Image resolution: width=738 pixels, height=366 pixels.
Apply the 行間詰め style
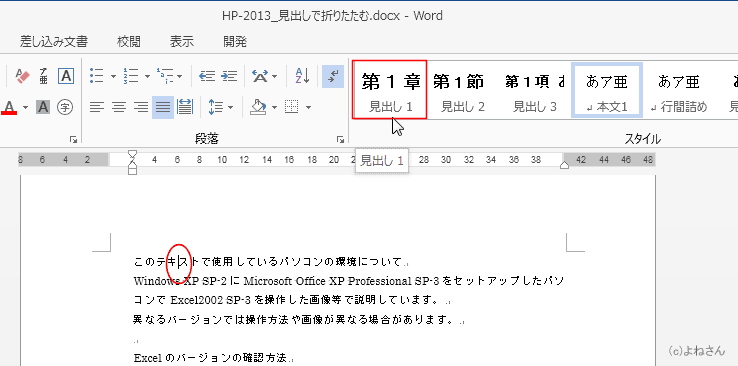point(678,89)
